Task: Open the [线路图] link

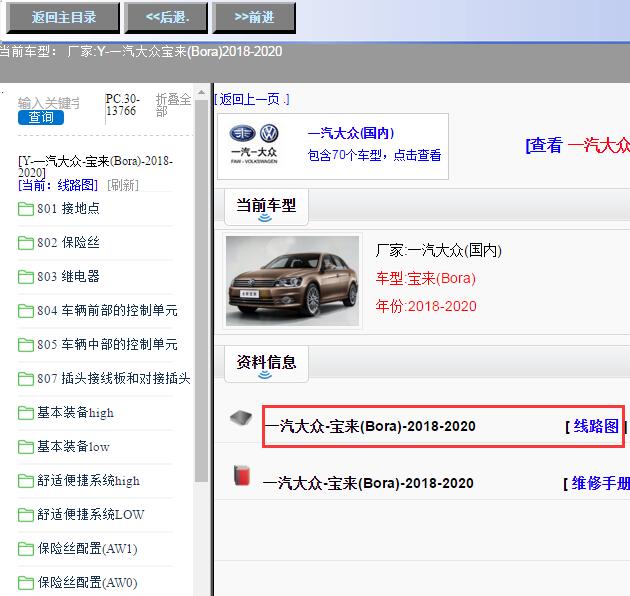Action: (x=596, y=426)
